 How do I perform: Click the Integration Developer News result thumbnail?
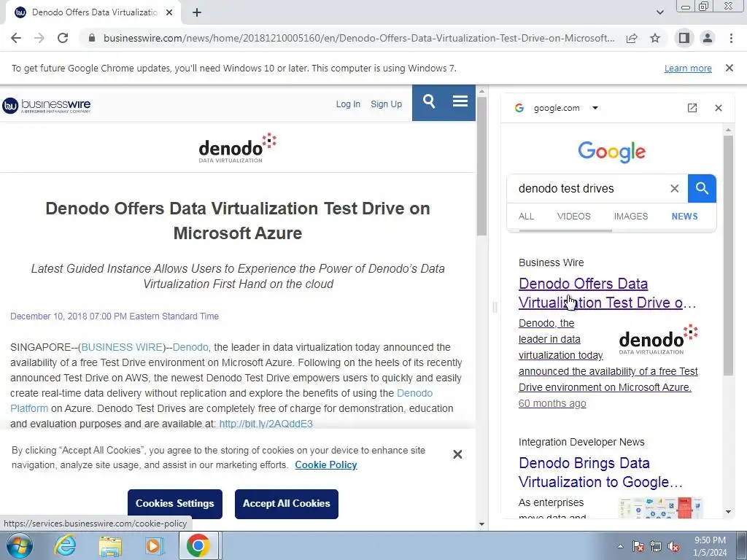(660, 507)
